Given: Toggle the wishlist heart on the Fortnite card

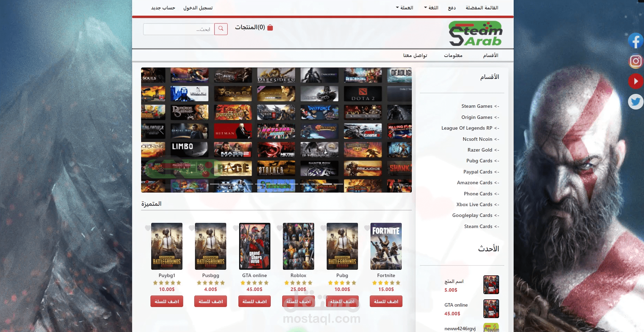Looking at the screenshot, I should 367,229.
